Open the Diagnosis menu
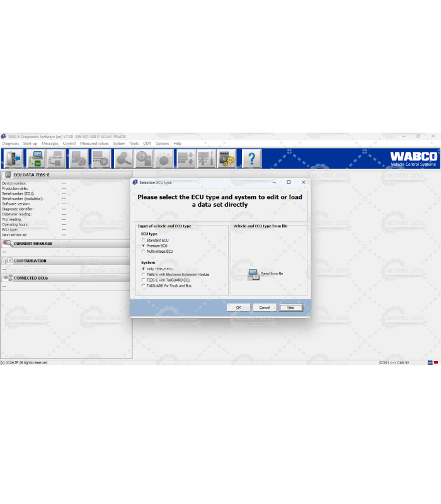Screen dimensions: 441x504 [x=11, y=144]
